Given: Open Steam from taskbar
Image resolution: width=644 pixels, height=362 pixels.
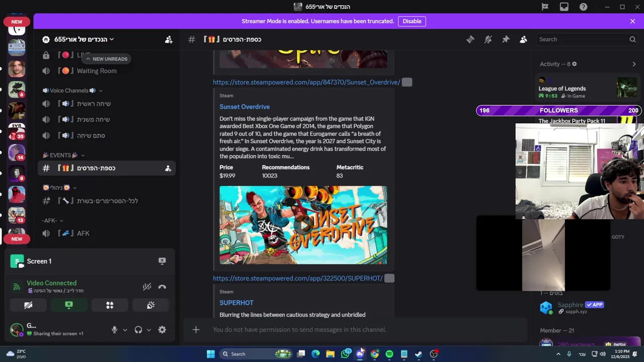Looking at the screenshot, I should (x=419, y=354).
